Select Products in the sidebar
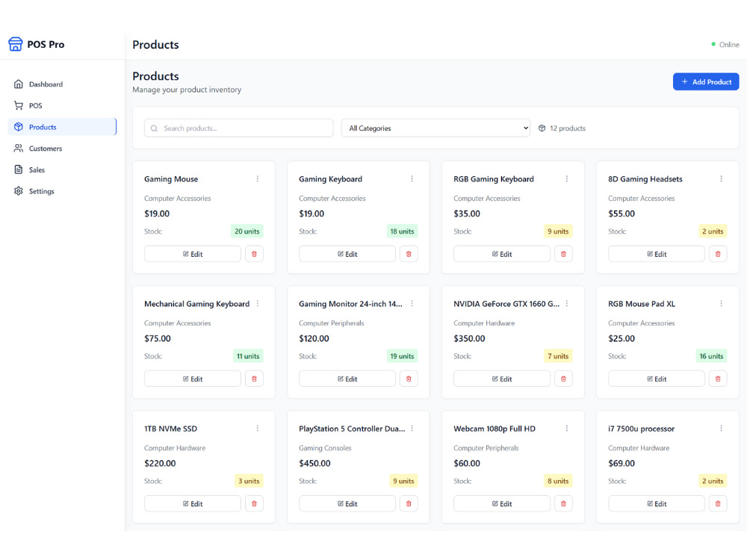This screenshot has width=747, height=560. [62, 127]
